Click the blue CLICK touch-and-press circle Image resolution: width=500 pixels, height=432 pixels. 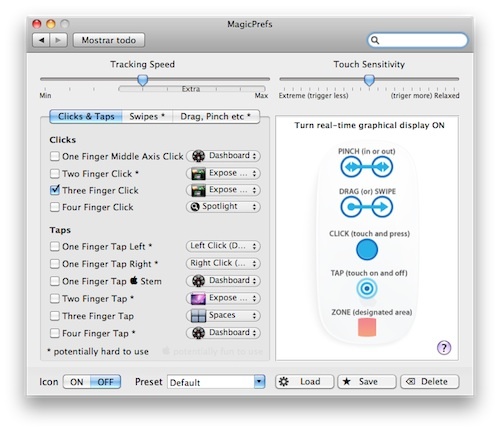pos(367,250)
